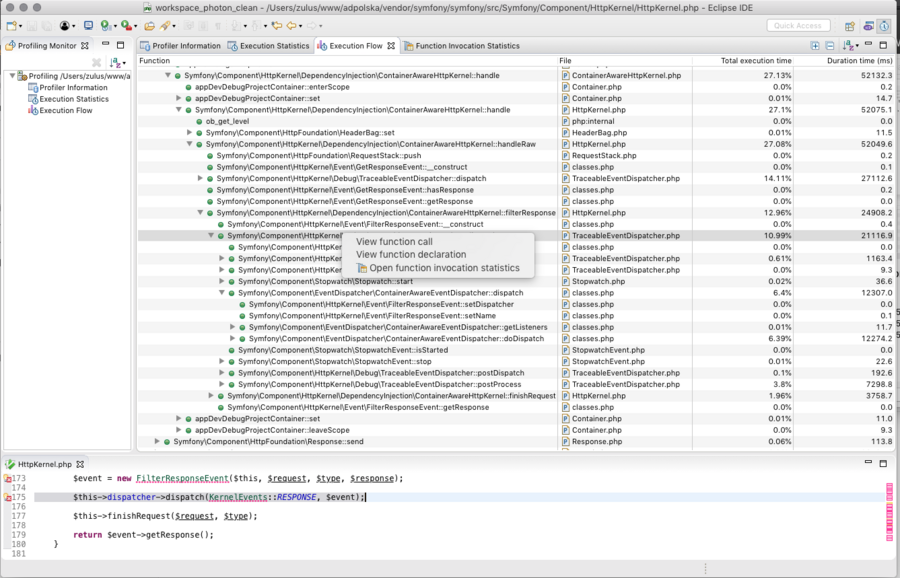Screen dimensions: 900x578
Task: Click the Back navigation arrow in toolbar
Action: point(292,26)
